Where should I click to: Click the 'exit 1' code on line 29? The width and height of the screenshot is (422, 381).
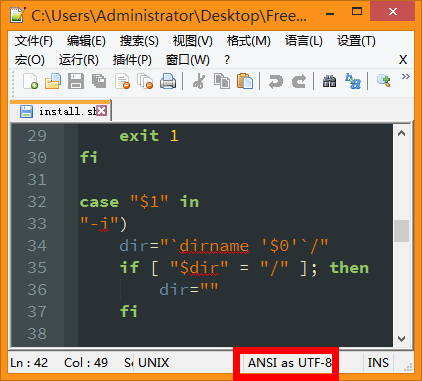pos(149,136)
